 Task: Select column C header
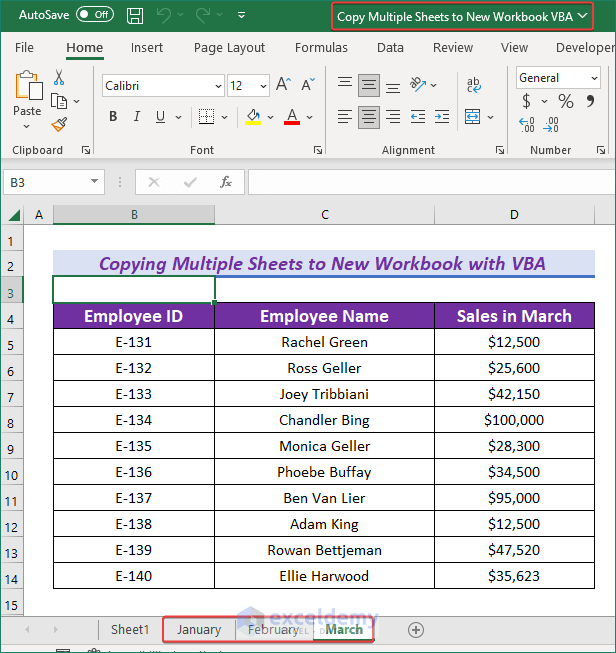tap(324, 214)
